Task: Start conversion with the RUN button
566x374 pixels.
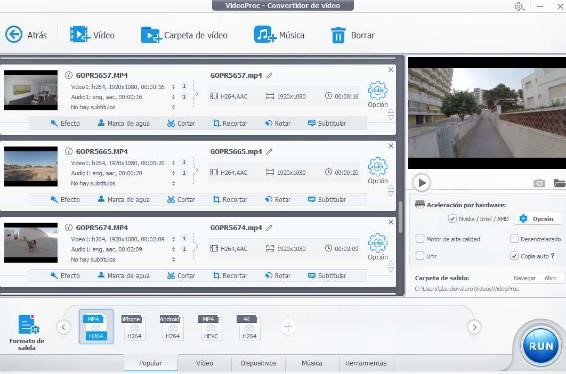Action: (x=540, y=346)
